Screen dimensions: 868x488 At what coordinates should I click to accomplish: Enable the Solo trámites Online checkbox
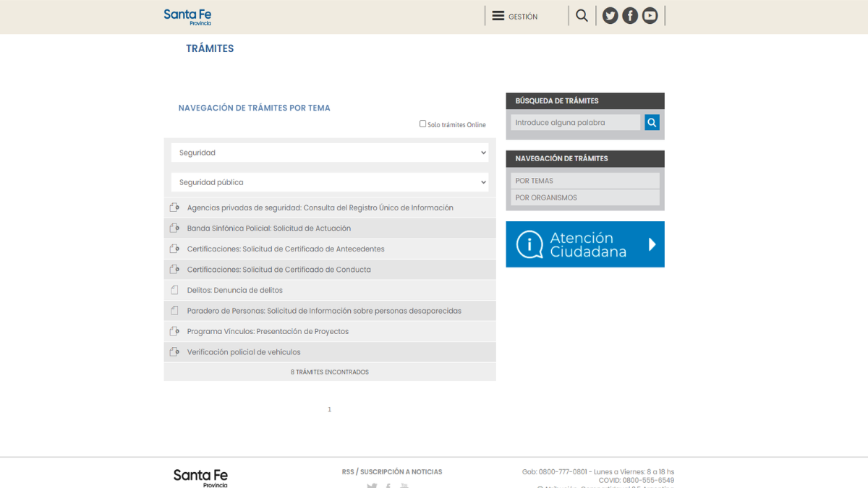tap(423, 124)
